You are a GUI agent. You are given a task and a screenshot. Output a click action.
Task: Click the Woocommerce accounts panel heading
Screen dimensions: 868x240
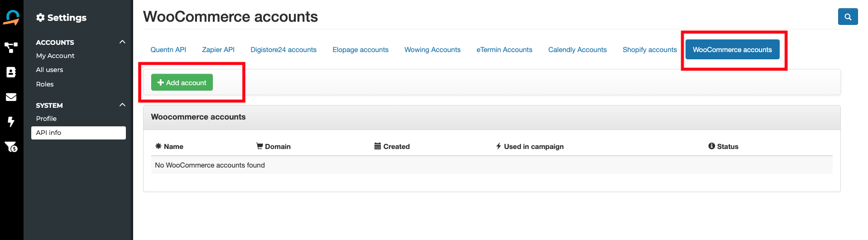[198, 117]
